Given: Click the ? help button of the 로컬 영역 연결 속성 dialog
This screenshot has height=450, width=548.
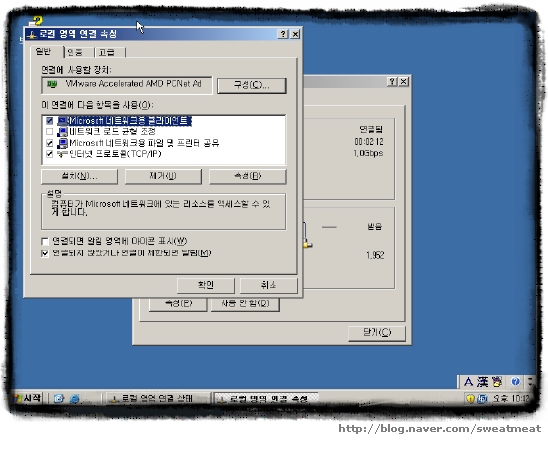Looking at the screenshot, I should pyautogui.click(x=283, y=34).
